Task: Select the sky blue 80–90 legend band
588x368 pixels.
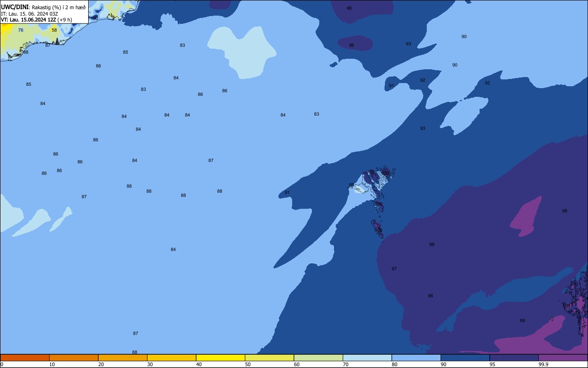Action: coord(416,357)
